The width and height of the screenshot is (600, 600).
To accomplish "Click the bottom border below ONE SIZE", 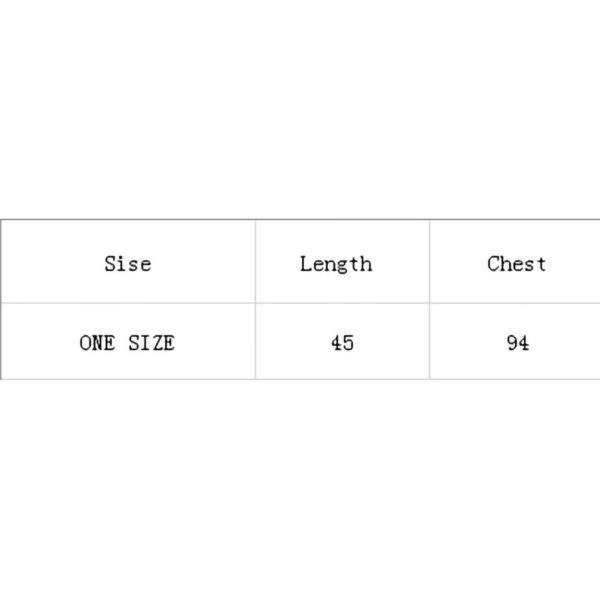I will click(127, 379).
